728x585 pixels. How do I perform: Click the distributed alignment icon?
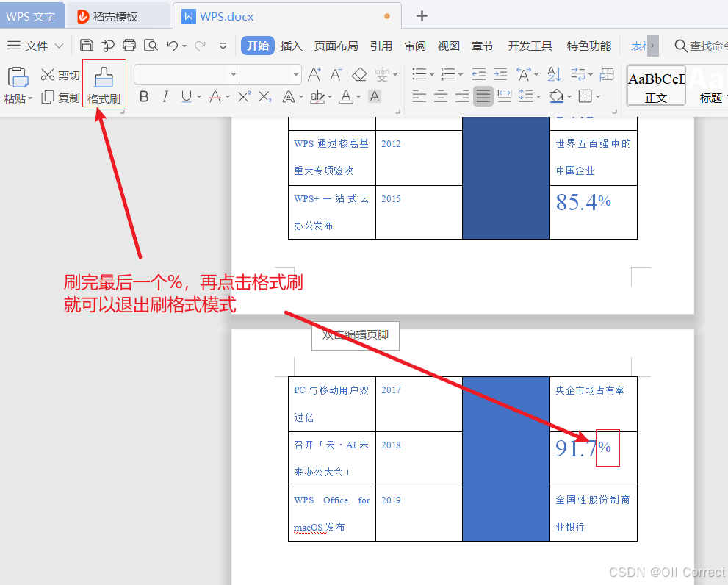coord(504,97)
